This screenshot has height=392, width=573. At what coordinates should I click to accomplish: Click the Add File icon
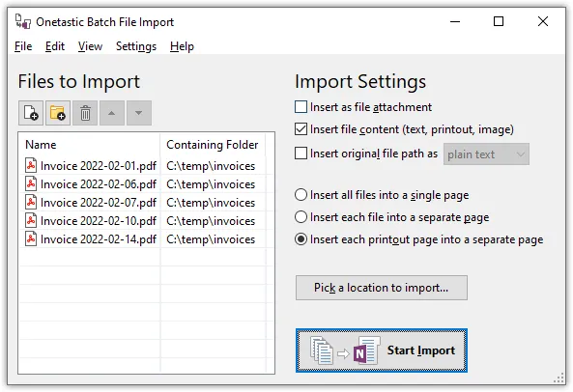point(31,113)
